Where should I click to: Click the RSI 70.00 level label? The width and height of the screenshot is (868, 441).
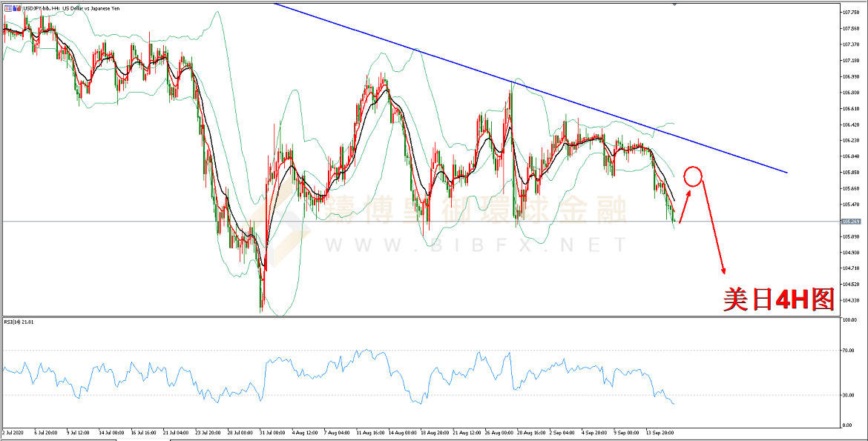[x=847, y=350]
